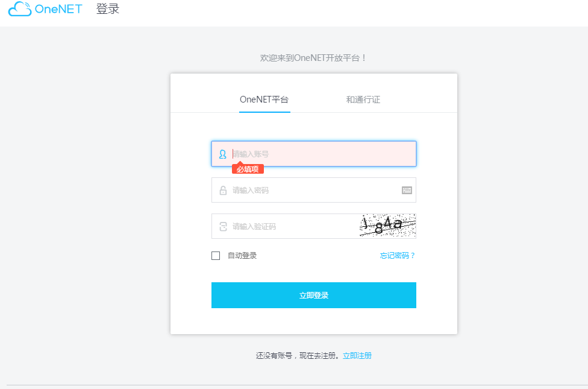Click the keyboard icon in the password field
Image resolution: width=588 pixels, height=389 pixels.
407,190
